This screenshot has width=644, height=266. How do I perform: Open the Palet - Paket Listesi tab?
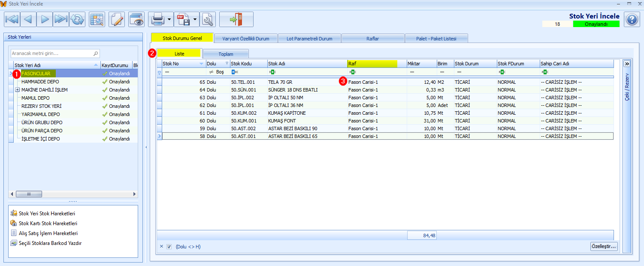click(x=436, y=38)
